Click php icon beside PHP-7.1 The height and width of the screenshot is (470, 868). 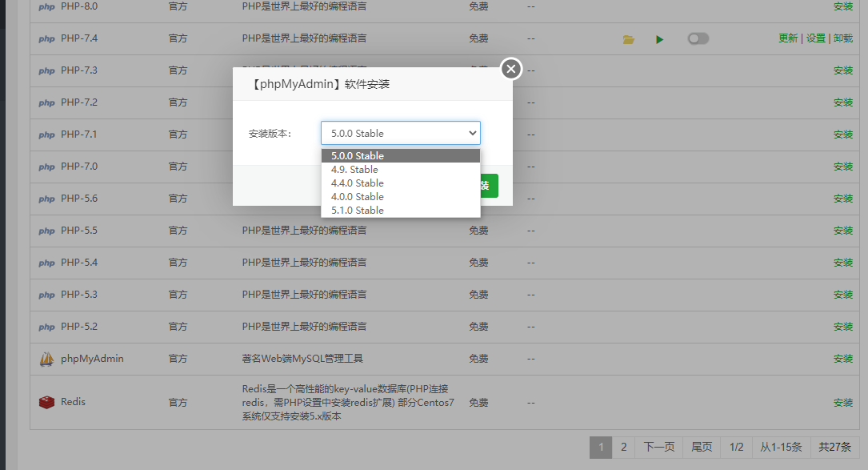(x=46, y=135)
